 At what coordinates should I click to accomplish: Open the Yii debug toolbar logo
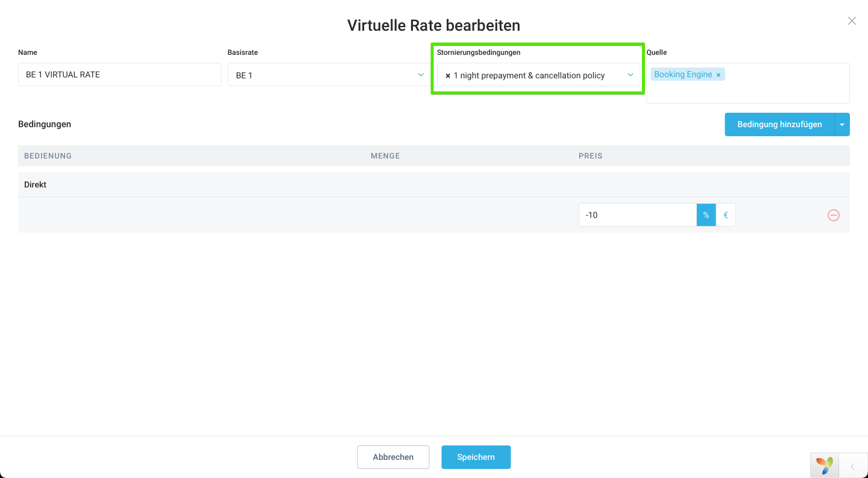(825, 465)
